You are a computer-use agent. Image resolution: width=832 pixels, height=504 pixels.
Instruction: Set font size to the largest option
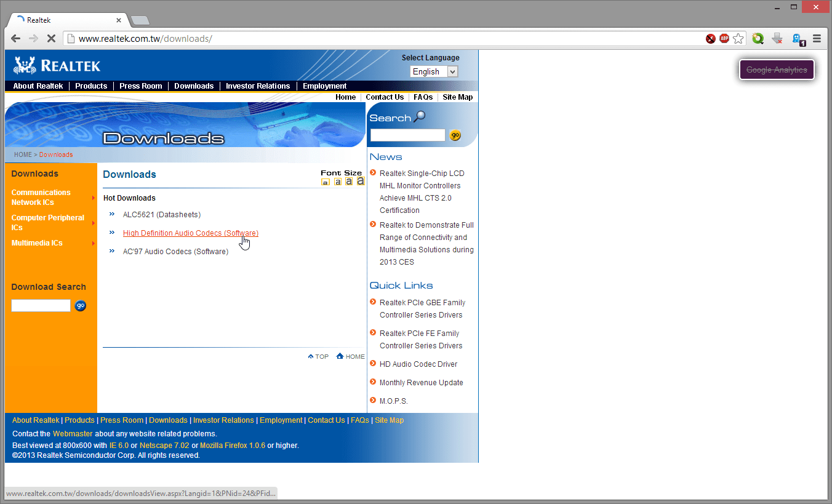point(361,181)
